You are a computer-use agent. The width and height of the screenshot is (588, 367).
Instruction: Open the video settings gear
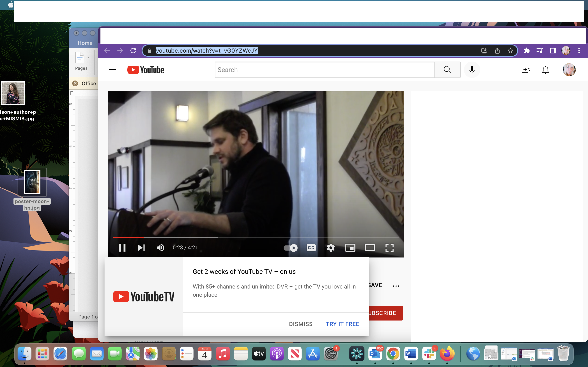pos(331,248)
